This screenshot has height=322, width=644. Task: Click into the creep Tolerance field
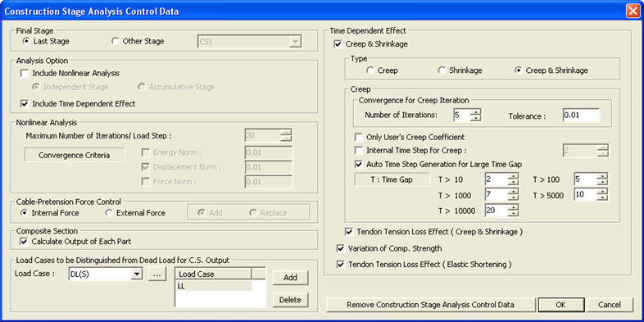tap(581, 116)
